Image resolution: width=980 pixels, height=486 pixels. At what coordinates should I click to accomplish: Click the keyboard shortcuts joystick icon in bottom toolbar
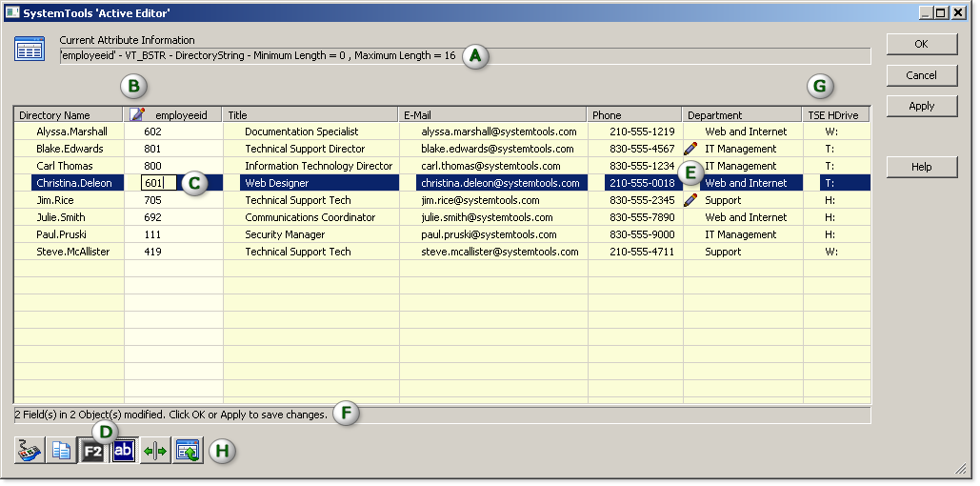pos(30,451)
